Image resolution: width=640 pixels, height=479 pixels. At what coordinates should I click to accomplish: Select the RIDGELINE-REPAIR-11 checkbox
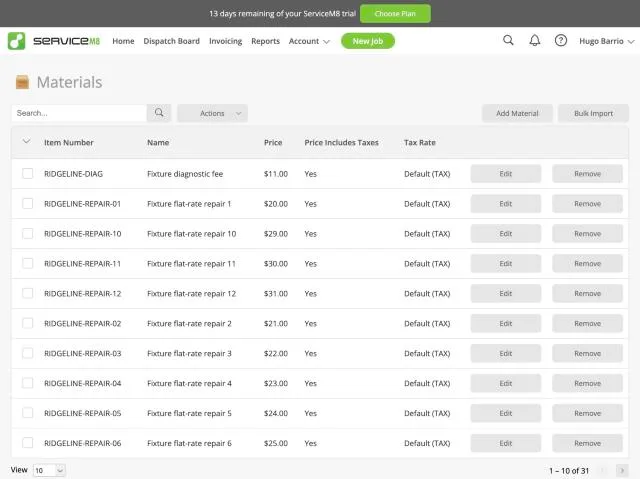28,263
